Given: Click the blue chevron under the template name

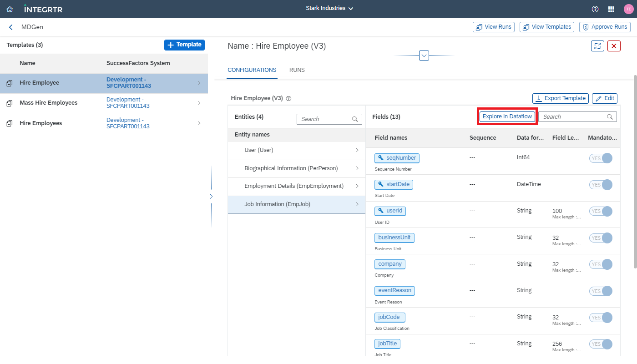Looking at the screenshot, I should (424, 55).
